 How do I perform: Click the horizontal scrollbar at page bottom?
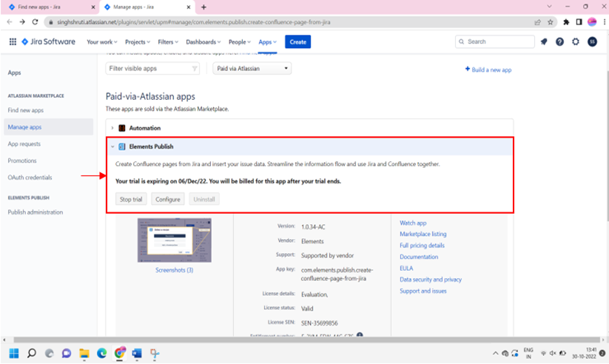(307, 340)
